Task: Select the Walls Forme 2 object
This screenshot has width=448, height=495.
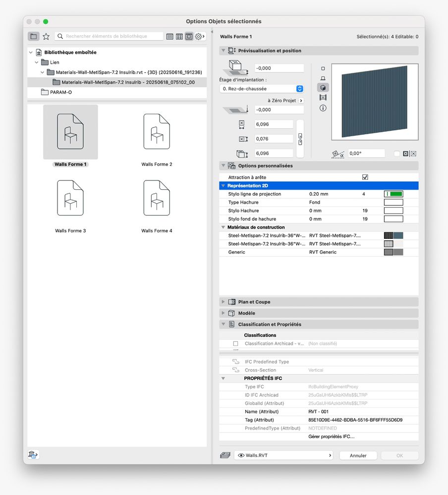Action: (157, 131)
